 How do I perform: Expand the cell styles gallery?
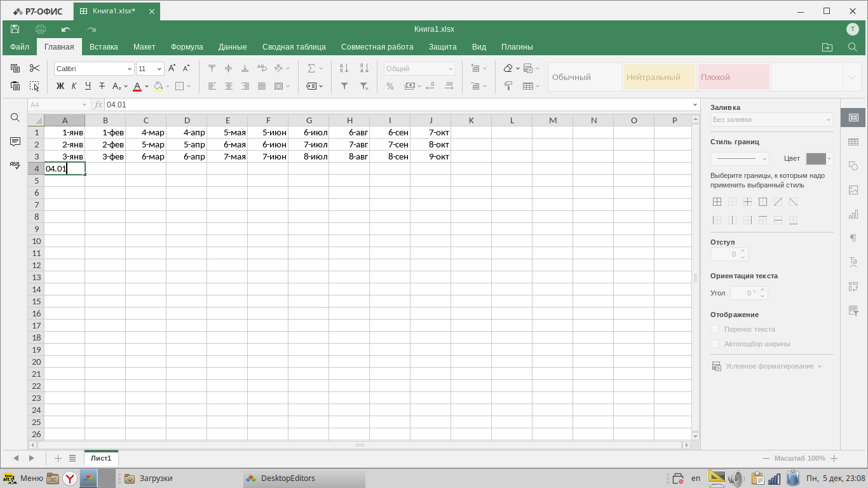[x=851, y=77]
